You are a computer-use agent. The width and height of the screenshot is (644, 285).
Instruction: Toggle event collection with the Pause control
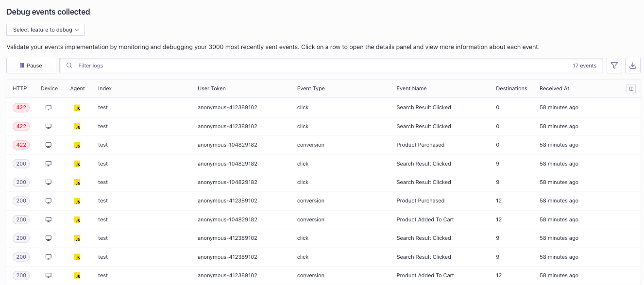(31, 65)
